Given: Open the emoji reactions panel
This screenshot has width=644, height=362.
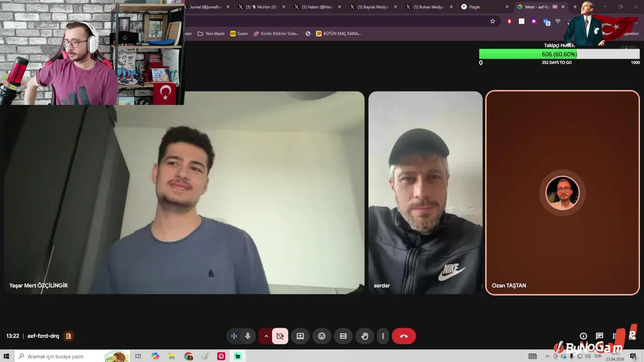Looking at the screenshot, I should pos(322,336).
